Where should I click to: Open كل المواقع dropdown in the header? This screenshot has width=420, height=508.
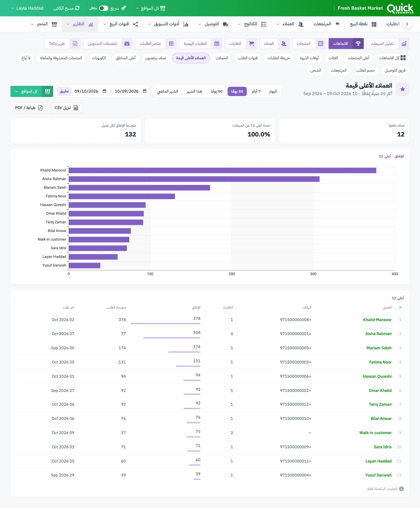150,8
